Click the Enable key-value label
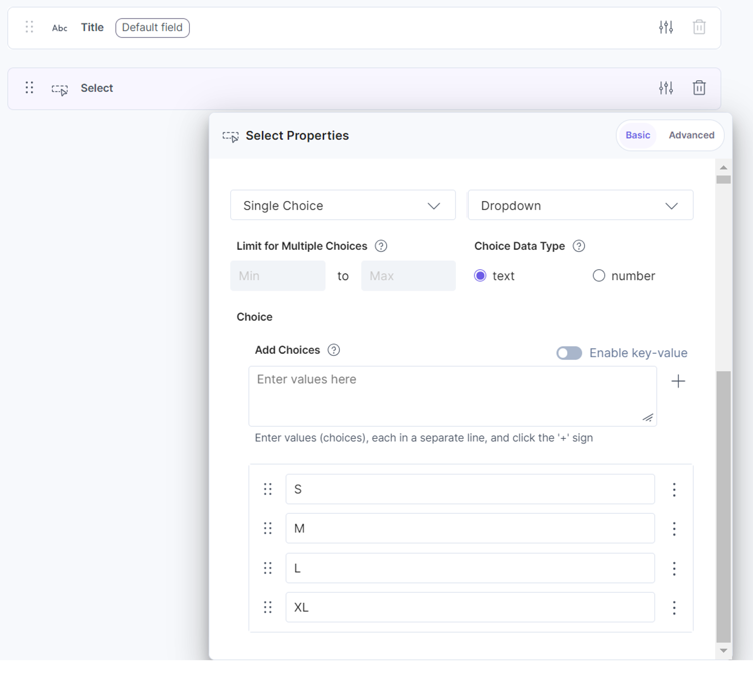 click(x=638, y=353)
